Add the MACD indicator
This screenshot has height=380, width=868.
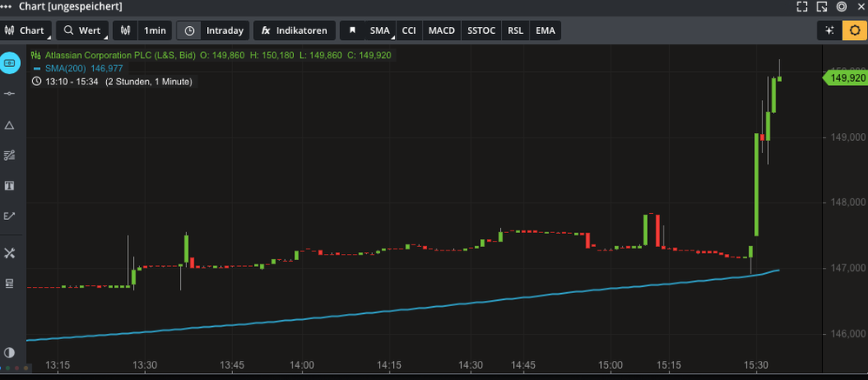pos(441,30)
